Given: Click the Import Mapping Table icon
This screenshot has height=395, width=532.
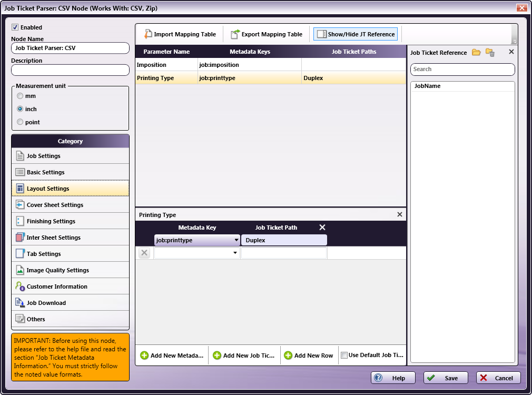Looking at the screenshot, I should tap(148, 34).
